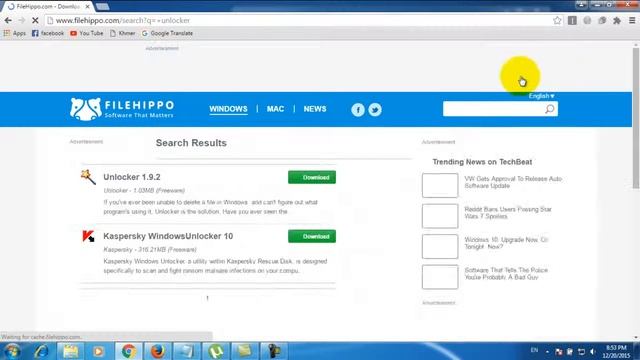Open the NEWS section in site nav
640x360 pixels.
[315, 109]
